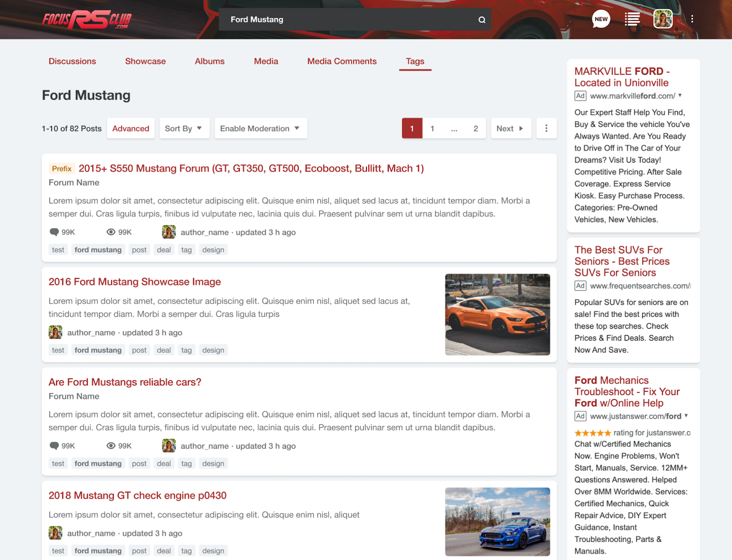Open the user profile avatar in header
732x560 pixels.
[663, 19]
